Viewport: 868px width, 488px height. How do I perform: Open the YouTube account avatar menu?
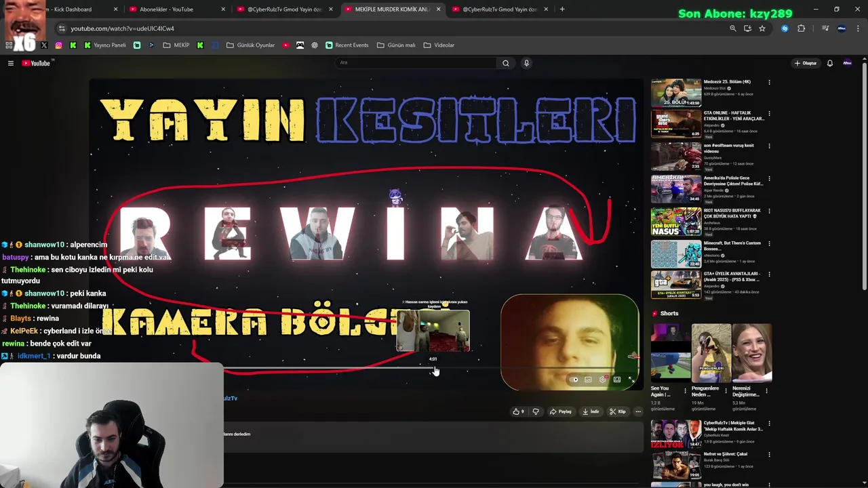(x=847, y=63)
